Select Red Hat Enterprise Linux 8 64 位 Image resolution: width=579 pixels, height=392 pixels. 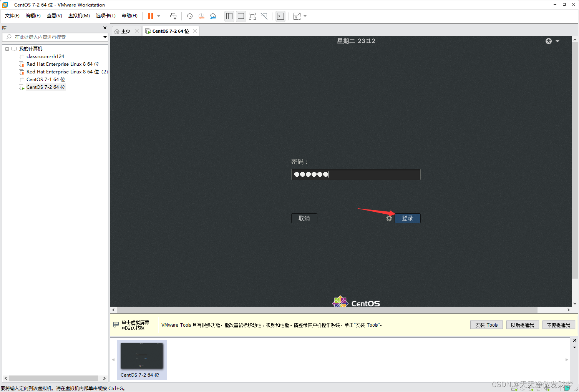pos(63,64)
